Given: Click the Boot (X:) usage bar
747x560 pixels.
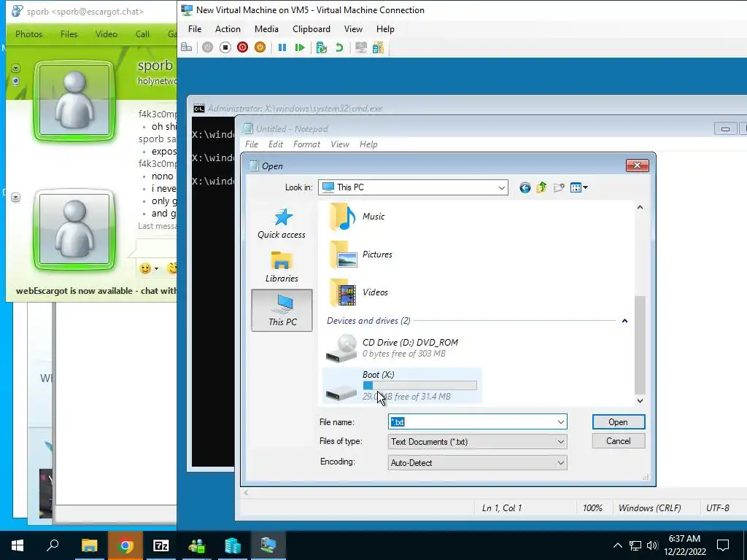Looking at the screenshot, I should pos(419,385).
